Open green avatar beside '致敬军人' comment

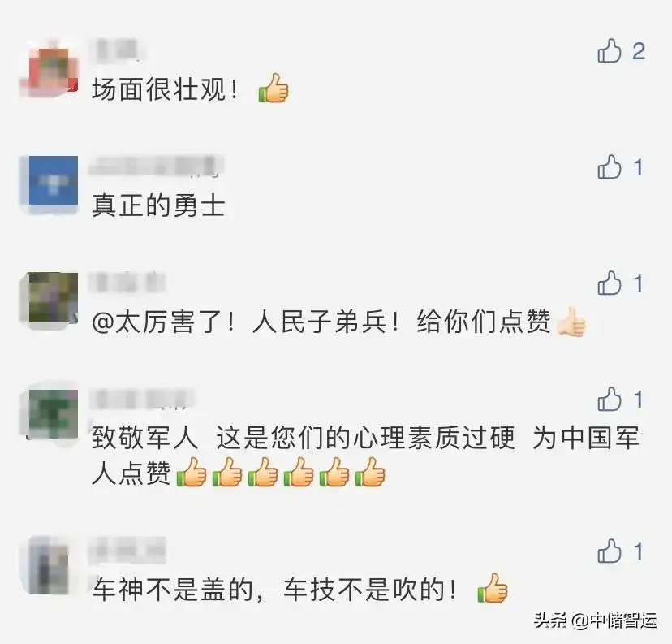(52, 413)
